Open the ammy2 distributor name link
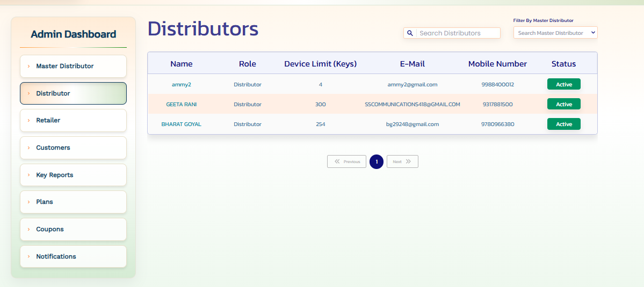This screenshot has height=287, width=644. click(182, 84)
